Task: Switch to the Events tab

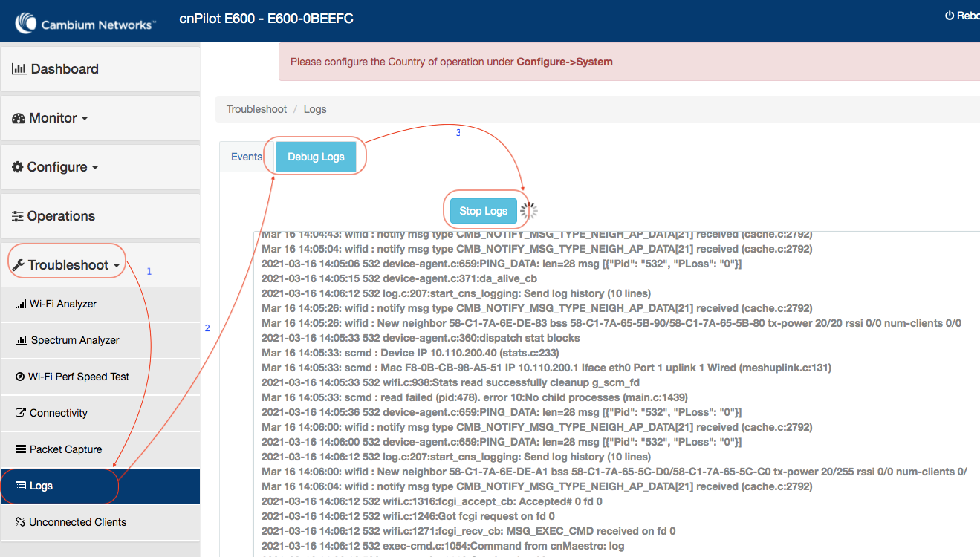Action: [x=247, y=157]
